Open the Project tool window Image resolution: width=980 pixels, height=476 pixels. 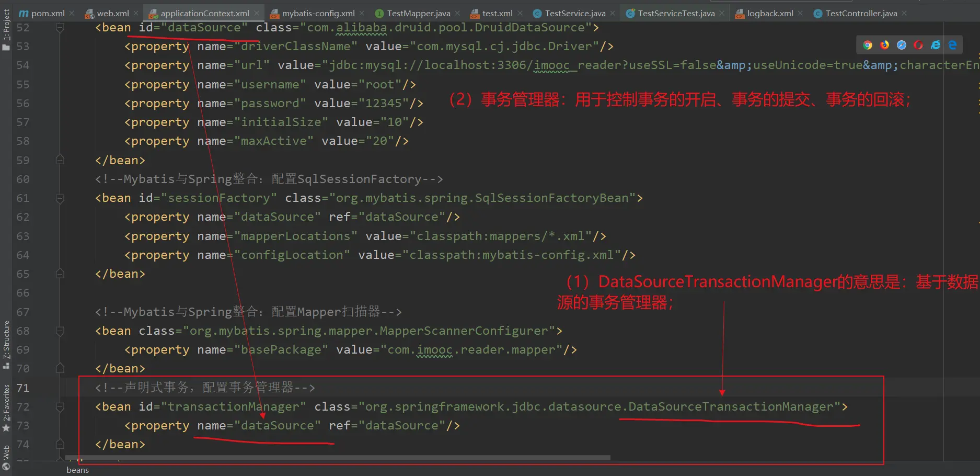point(6,30)
